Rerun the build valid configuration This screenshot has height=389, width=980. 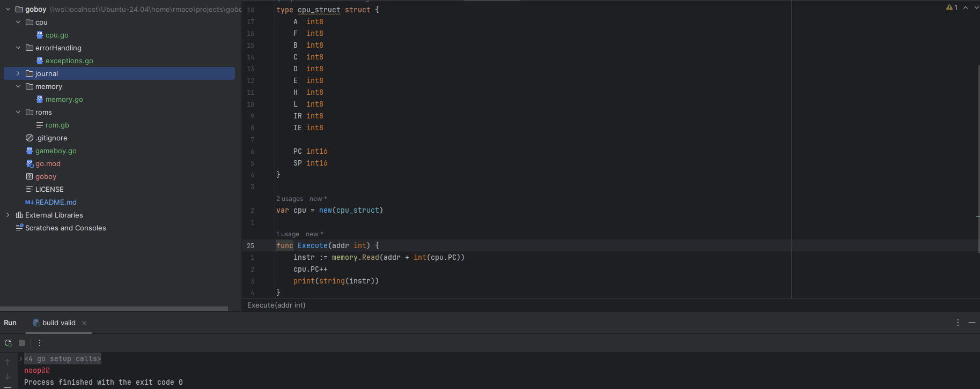click(x=9, y=343)
